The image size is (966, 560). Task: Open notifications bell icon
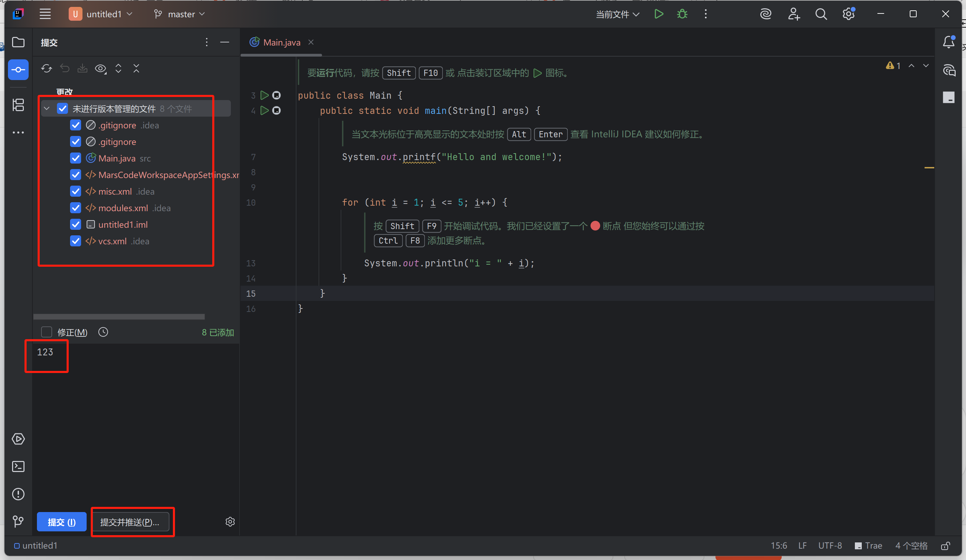click(948, 42)
